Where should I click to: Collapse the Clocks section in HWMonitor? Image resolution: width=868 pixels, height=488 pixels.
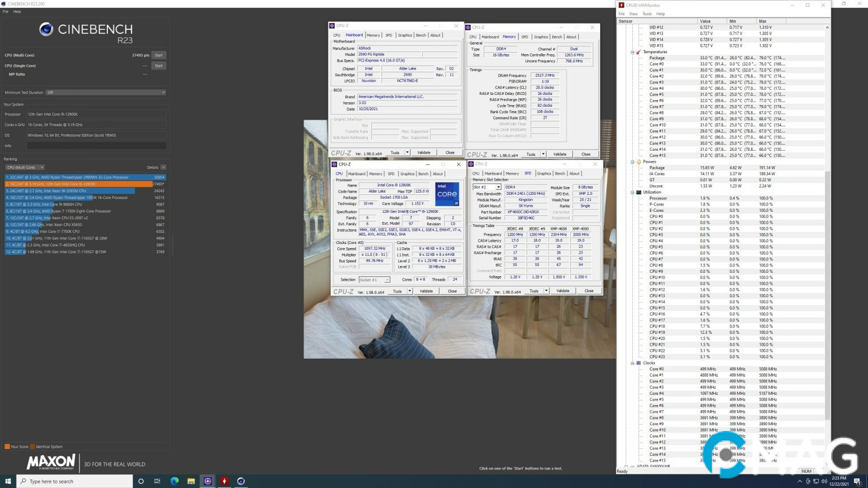click(632, 363)
